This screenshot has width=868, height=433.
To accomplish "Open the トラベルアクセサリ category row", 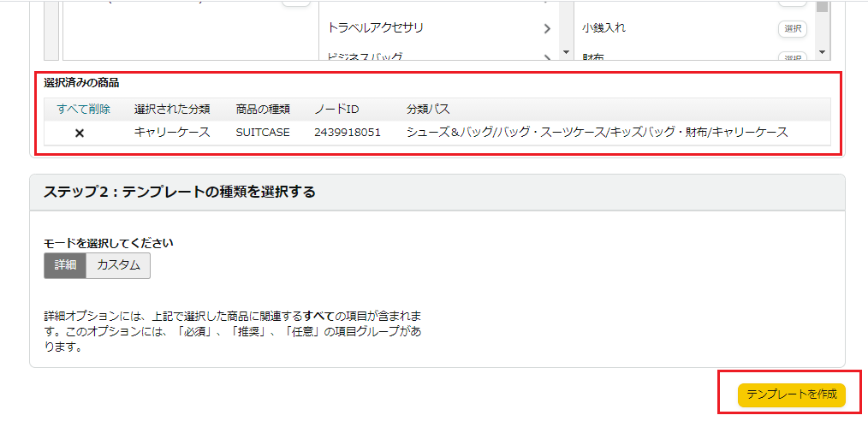I will click(x=439, y=27).
